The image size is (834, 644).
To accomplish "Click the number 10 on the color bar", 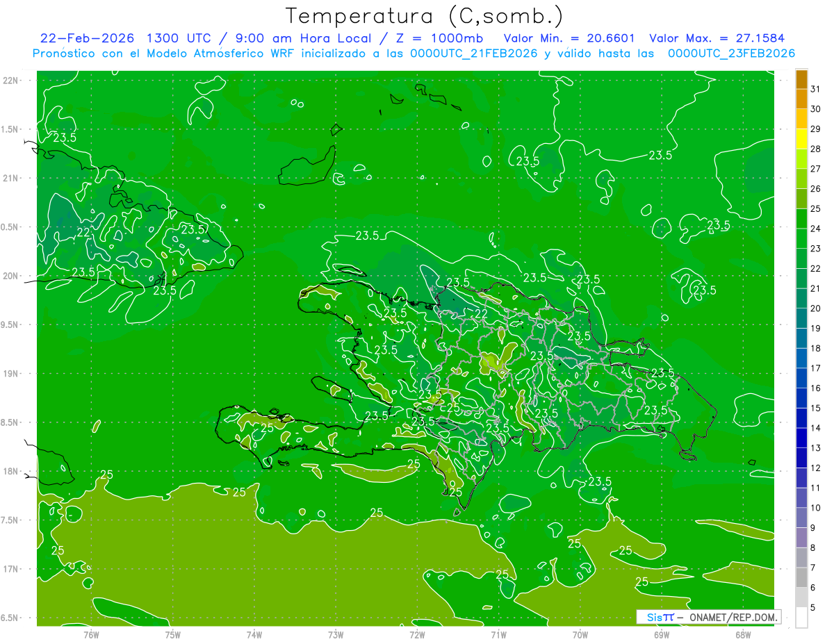I will (816, 508).
